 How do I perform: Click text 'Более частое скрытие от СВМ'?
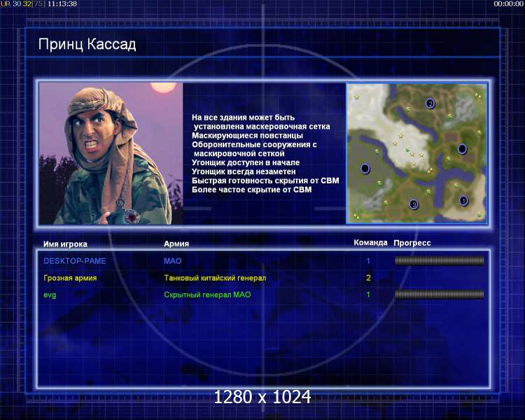pos(252,190)
